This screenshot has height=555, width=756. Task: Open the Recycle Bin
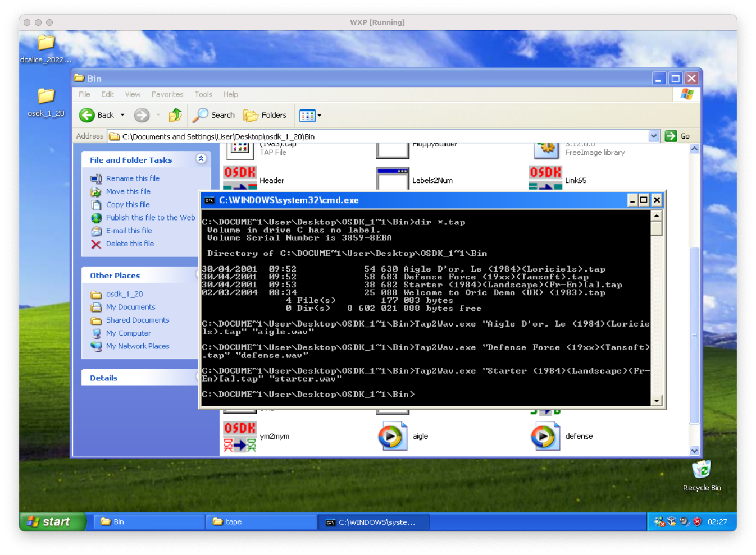[702, 475]
